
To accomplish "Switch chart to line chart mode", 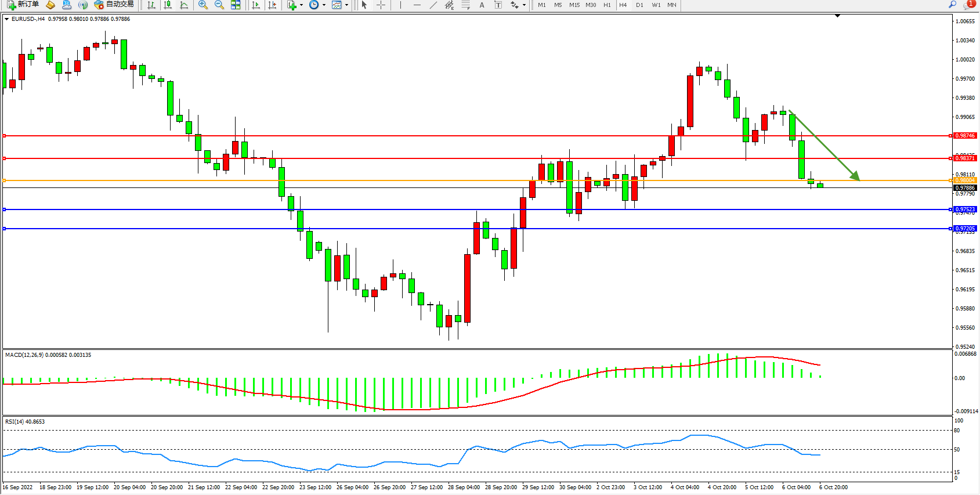I will (184, 5).
